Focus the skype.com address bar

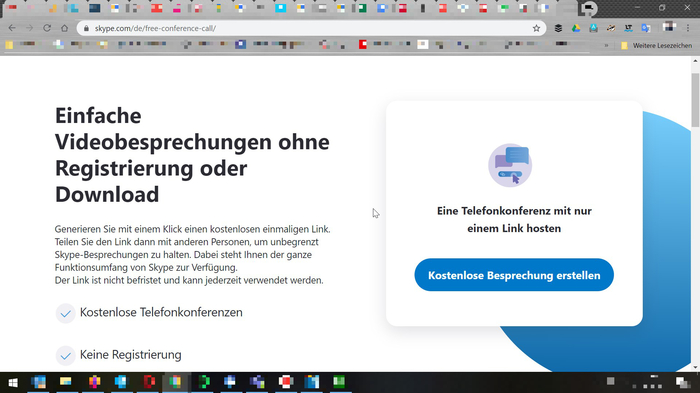310,28
